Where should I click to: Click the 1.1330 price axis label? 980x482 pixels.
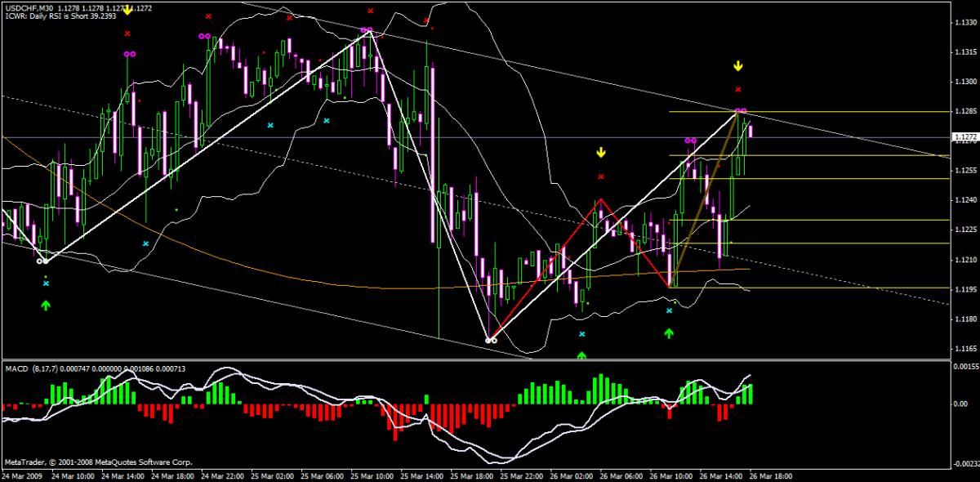point(964,23)
